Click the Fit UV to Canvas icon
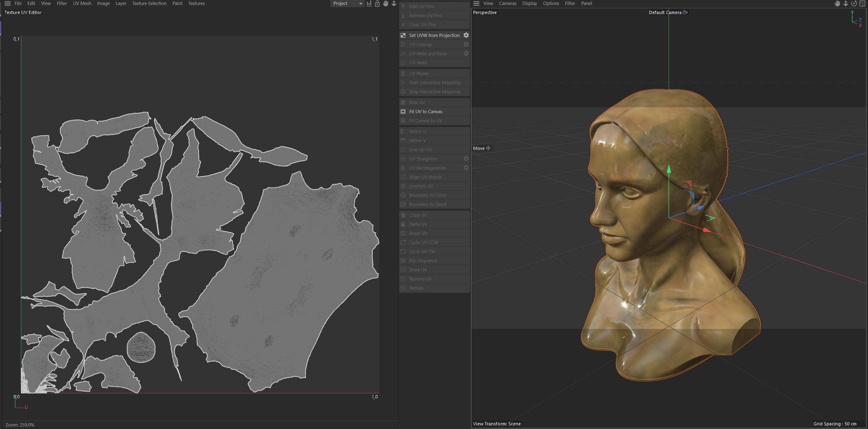The width and height of the screenshot is (868, 429). (403, 112)
